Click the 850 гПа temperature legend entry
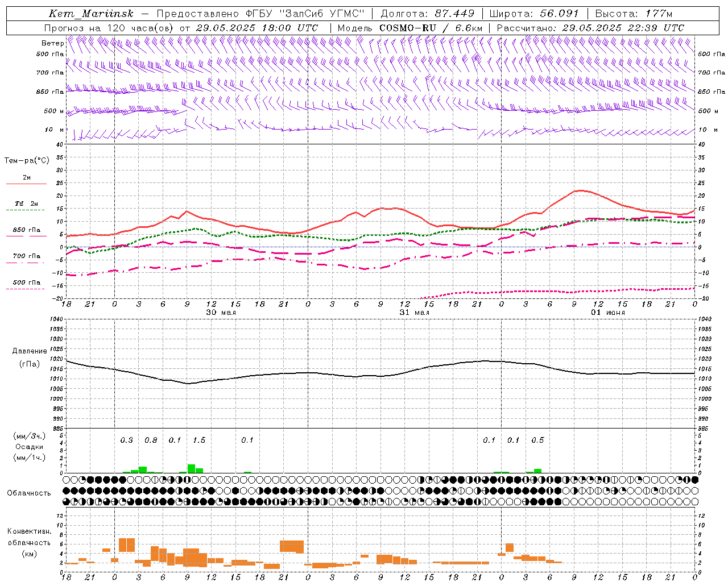Viewport: 728px width, 582px height. [x=27, y=230]
